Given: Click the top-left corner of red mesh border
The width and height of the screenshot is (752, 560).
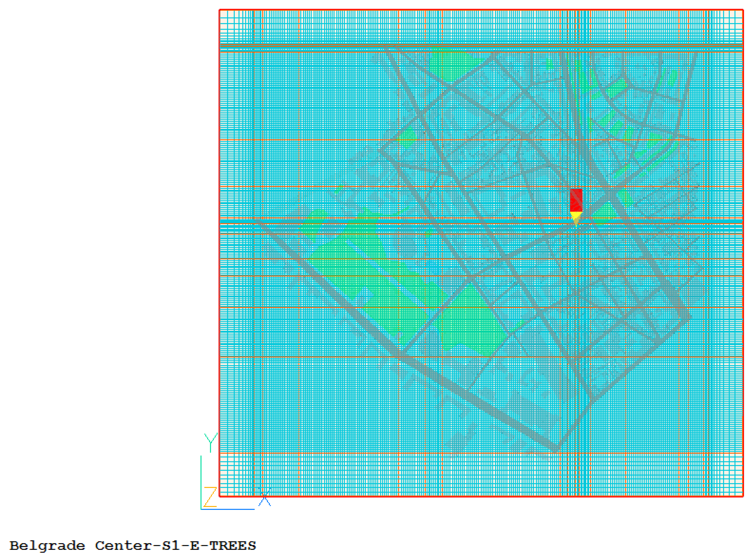Looking at the screenshot, I should click(x=220, y=10).
